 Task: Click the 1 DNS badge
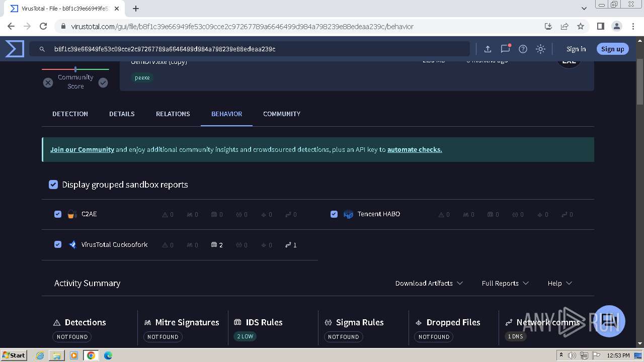(516, 336)
